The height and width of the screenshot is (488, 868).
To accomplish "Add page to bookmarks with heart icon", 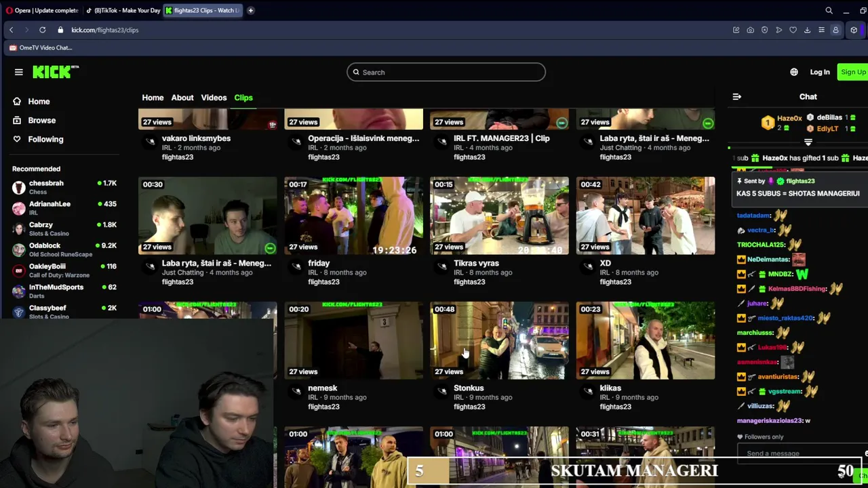I will pos(793,30).
